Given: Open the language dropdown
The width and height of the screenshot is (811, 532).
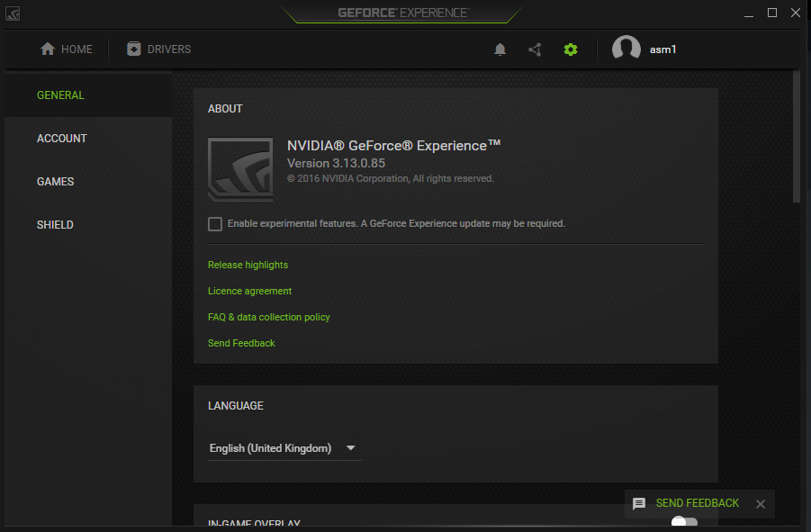Looking at the screenshot, I should (x=284, y=448).
